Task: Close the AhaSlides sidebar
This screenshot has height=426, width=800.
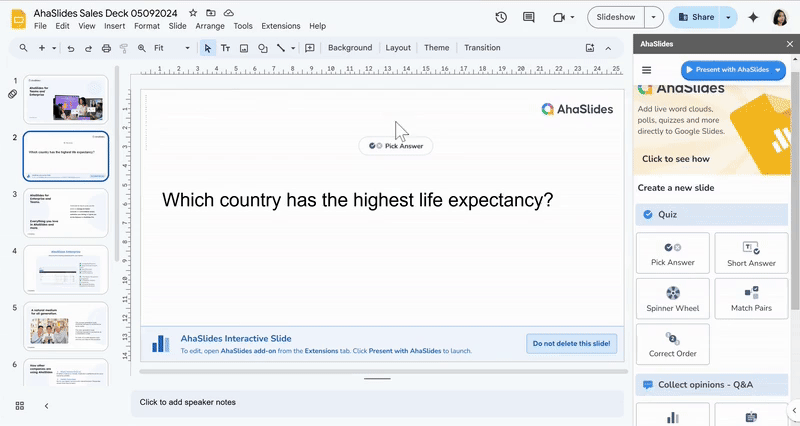Action: (x=790, y=44)
